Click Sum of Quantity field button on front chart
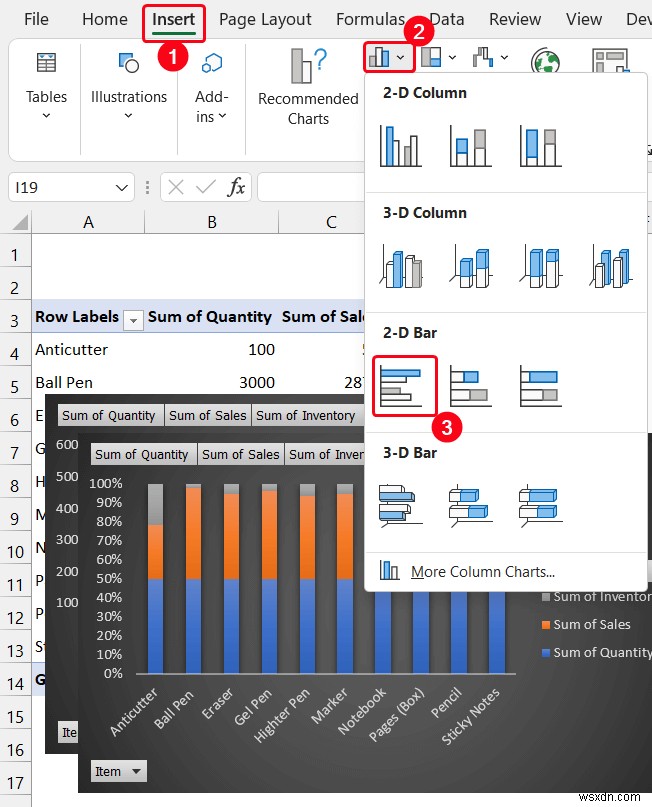 (x=144, y=454)
